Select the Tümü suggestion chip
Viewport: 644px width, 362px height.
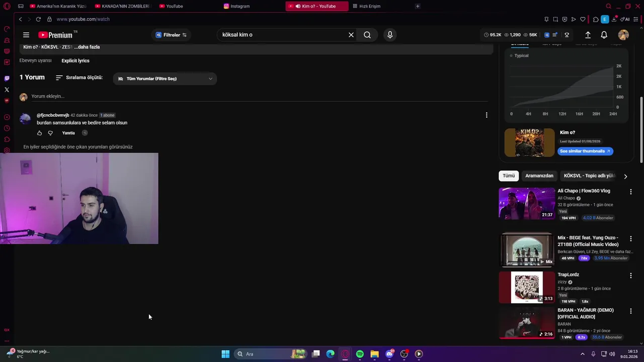509,175
